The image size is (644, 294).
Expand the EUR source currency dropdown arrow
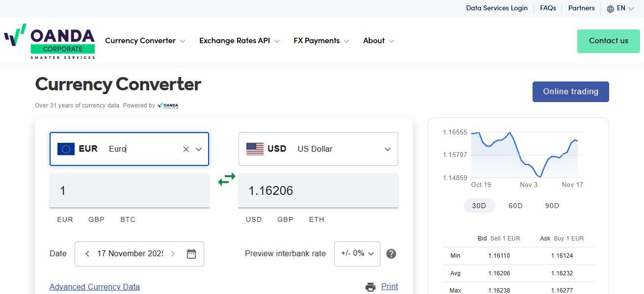199,149
